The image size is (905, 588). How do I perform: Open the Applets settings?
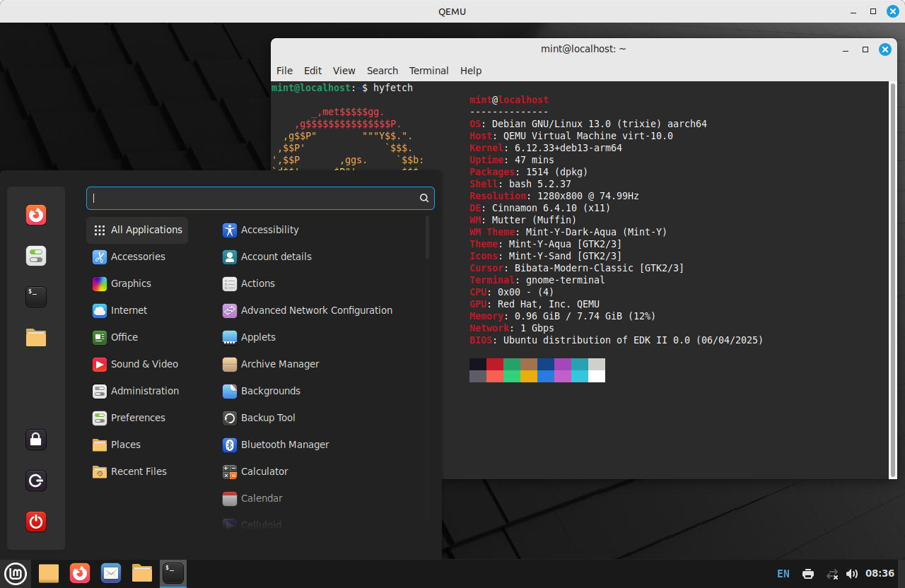[320, 337]
